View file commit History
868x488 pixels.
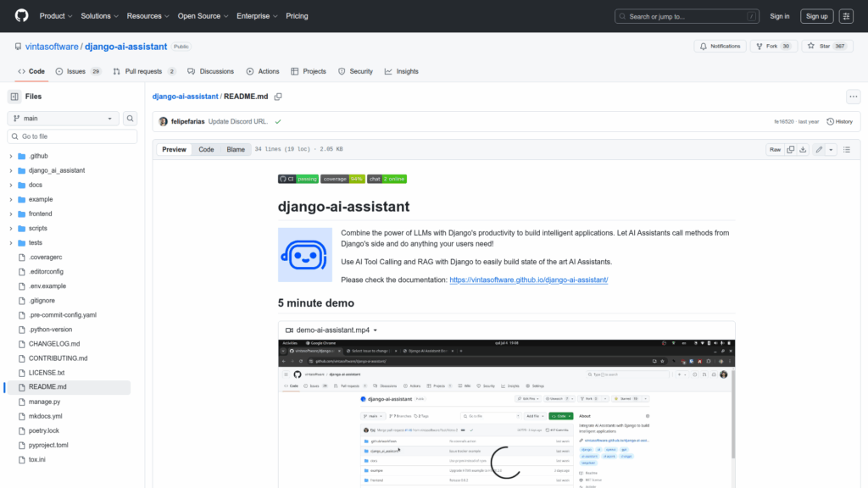click(839, 121)
